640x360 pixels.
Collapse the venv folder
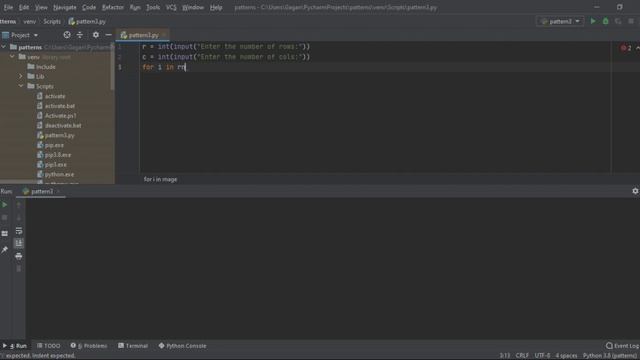click(13, 57)
